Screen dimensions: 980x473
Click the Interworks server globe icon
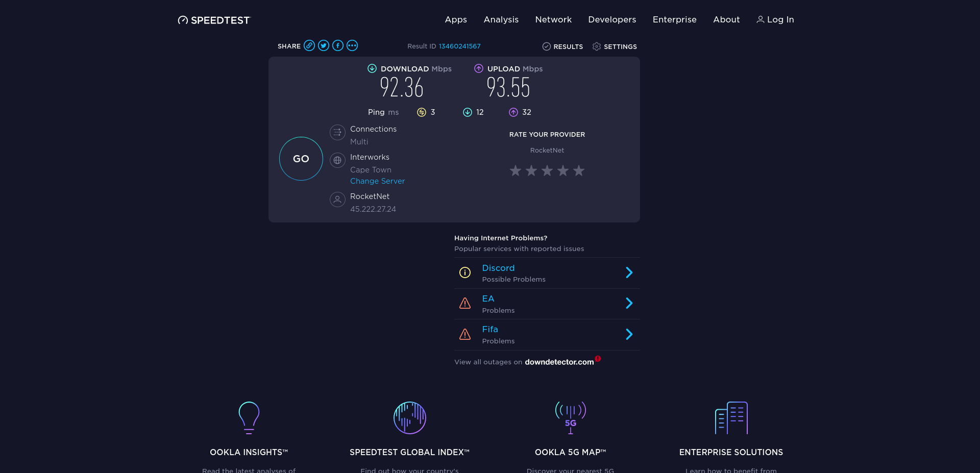tap(337, 160)
